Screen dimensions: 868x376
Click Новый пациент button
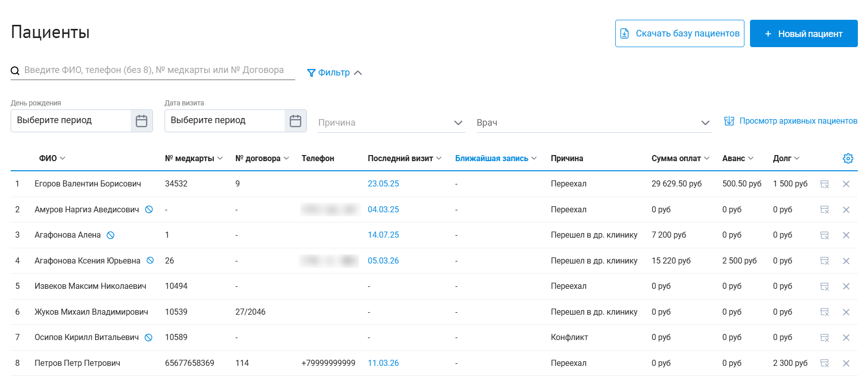tap(804, 33)
